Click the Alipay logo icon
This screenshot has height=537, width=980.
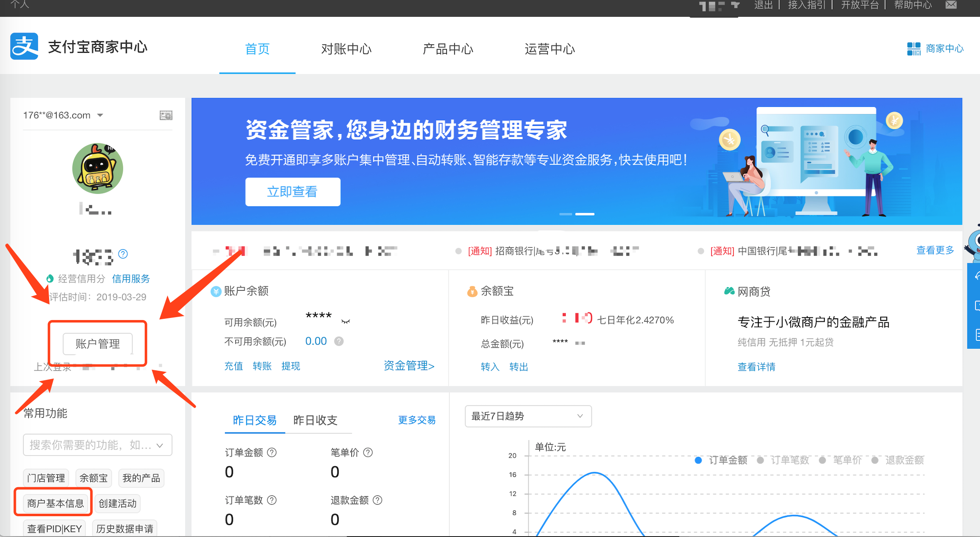[24, 47]
